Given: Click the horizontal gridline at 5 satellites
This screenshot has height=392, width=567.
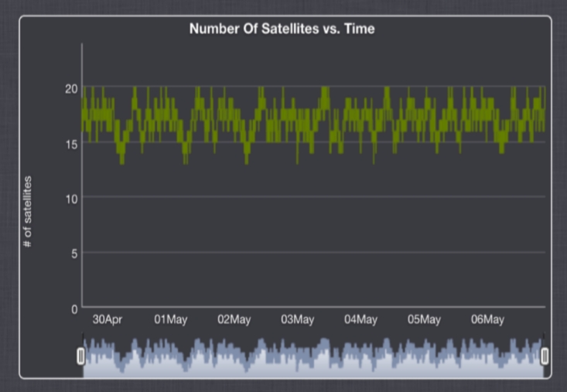Looking at the screenshot, I should coord(309,252).
